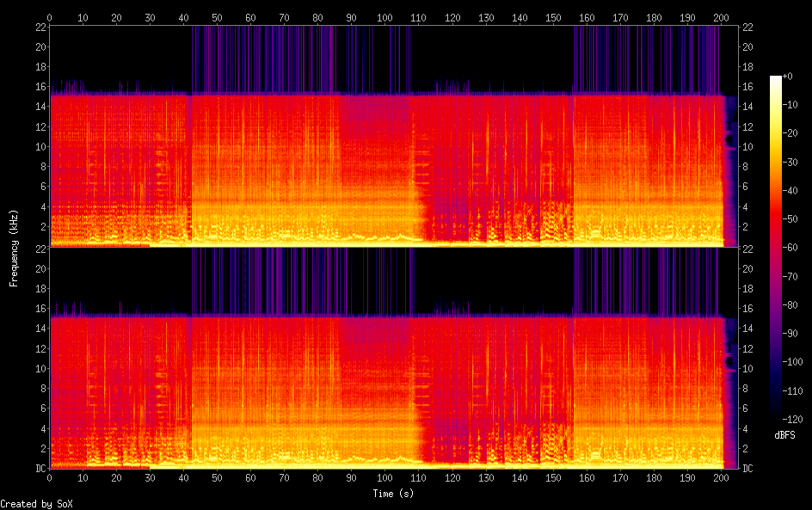Click "0" on the top time axis
This screenshot has height=510, width=812.
pos(49,17)
